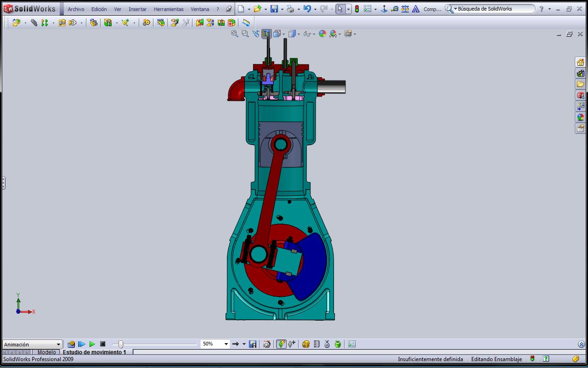Screen dimensions: 588x368
Task: Open the Design Library icon in task pane
Action: (x=581, y=73)
